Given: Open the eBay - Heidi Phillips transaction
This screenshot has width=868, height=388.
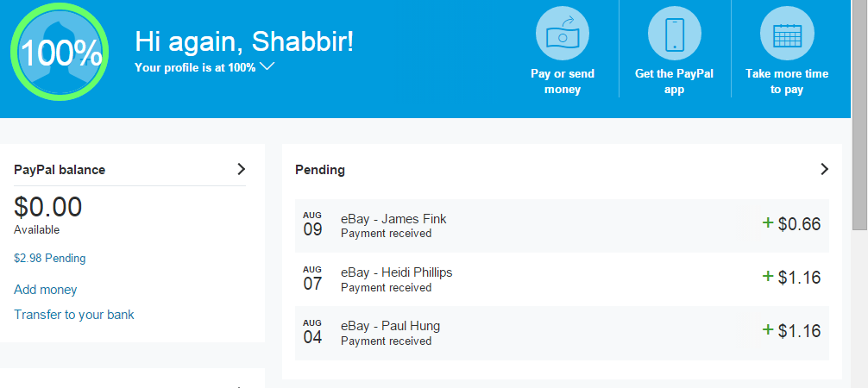Looking at the screenshot, I should [396, 272].
